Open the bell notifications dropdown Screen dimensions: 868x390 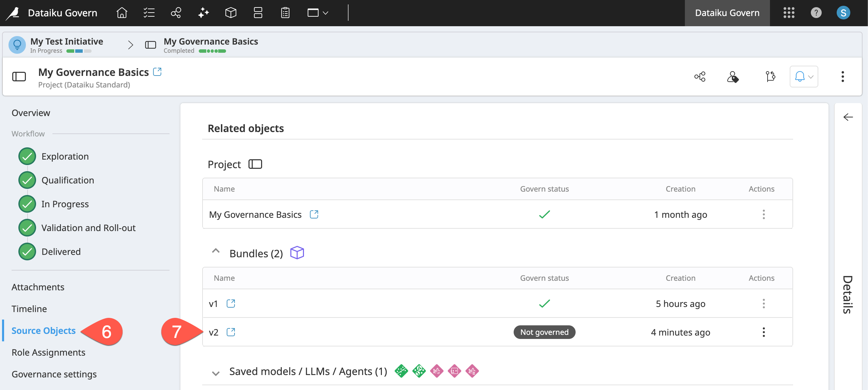pyautogui.click(x=804, y=77)
